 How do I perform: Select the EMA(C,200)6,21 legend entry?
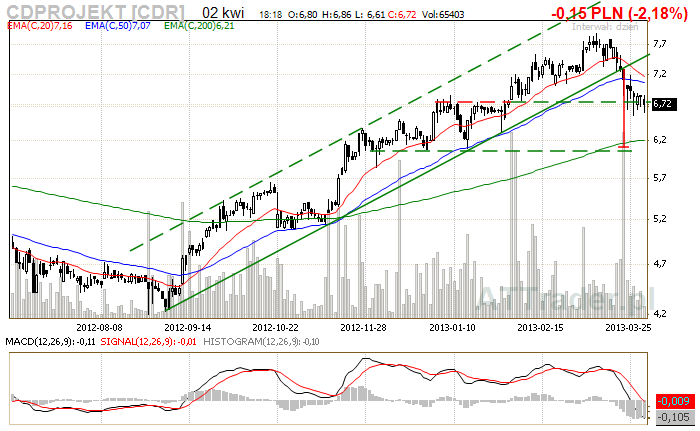click(x=199, y=26)
